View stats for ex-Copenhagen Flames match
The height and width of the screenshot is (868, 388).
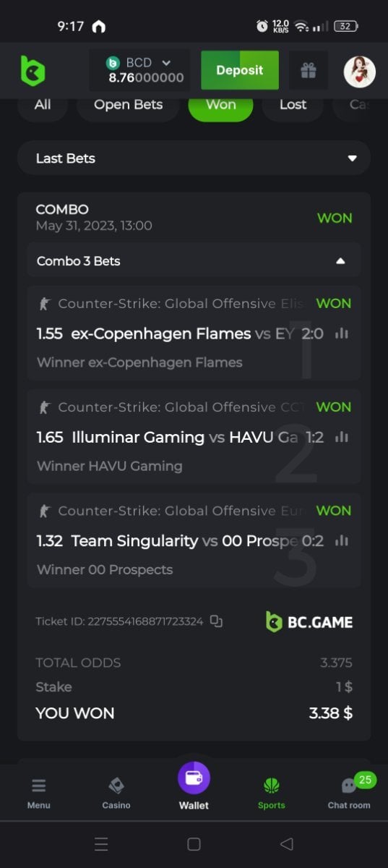[x=342, y=333]
